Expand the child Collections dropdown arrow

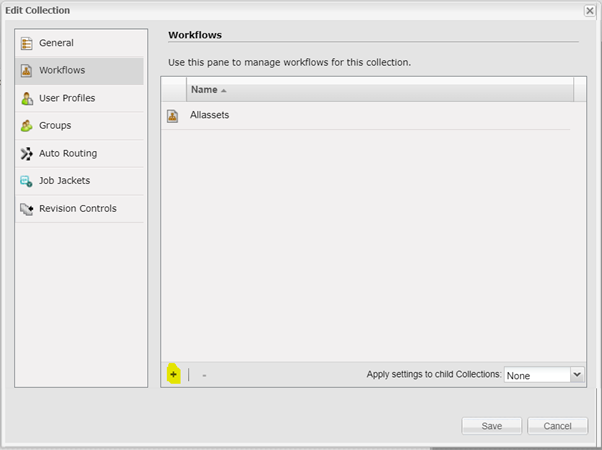tap(577, 374)
